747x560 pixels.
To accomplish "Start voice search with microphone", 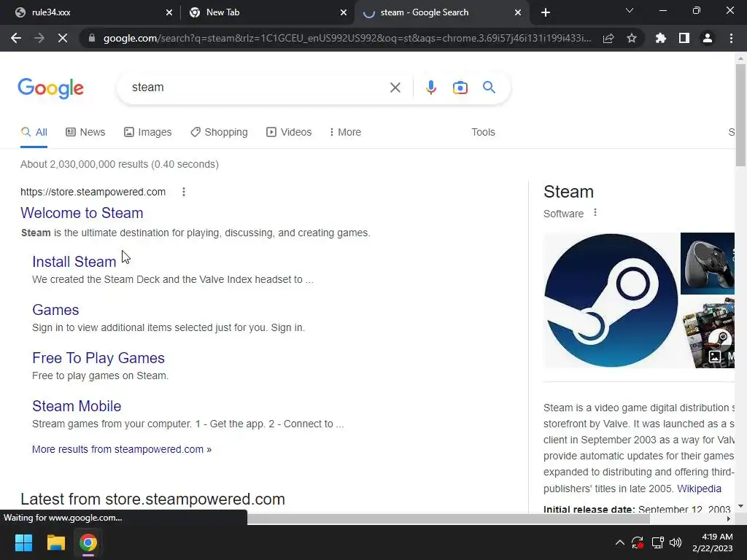I will (430, 87).
